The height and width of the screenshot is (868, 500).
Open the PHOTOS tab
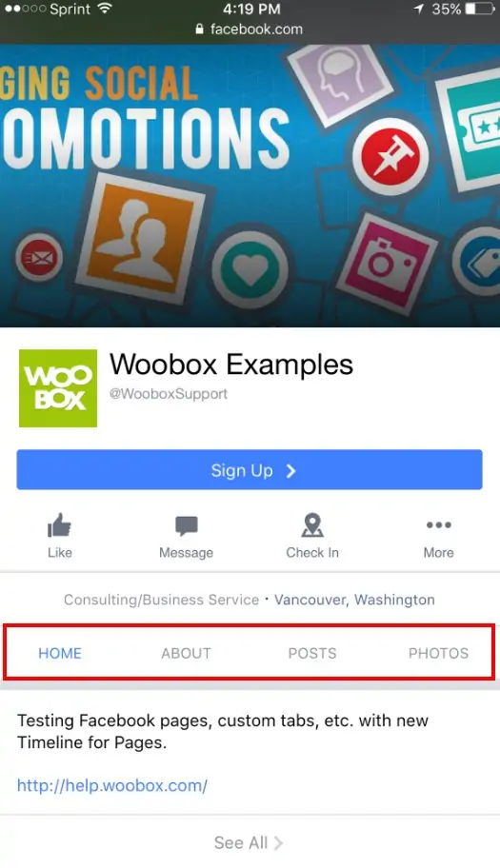point(438,653)
